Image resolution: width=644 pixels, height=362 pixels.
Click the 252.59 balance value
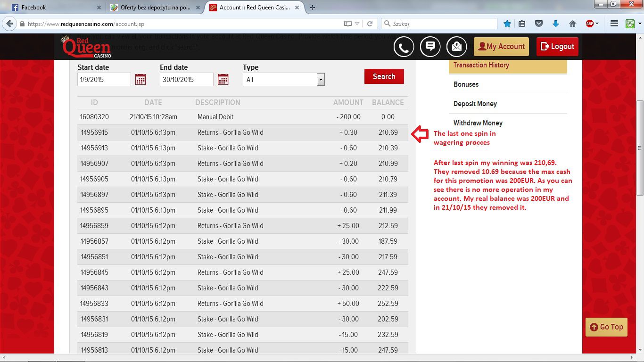point(388,304)
